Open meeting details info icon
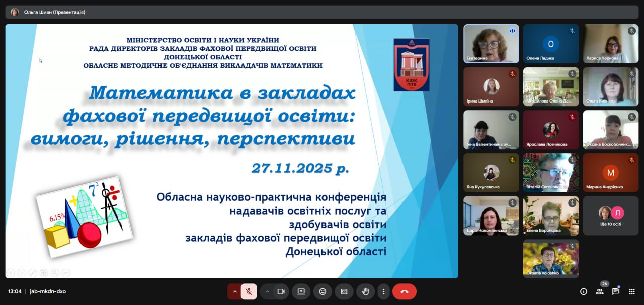The image size is (644, 305). pos(584,291)
